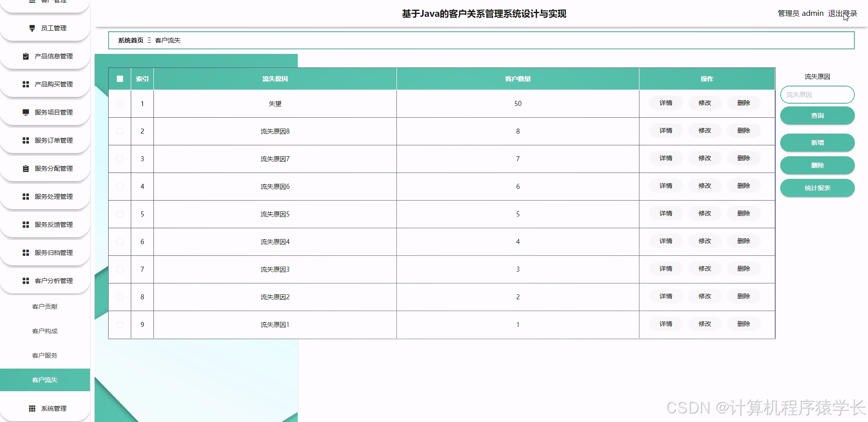Open 服务订单管理 via its sidebar icon

point(25,140)
